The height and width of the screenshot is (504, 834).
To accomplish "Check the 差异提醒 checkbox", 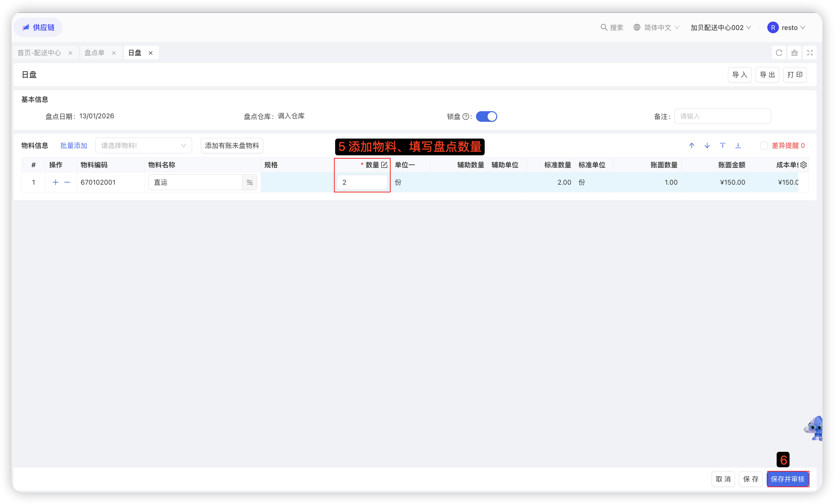I will tap(764, 146).
